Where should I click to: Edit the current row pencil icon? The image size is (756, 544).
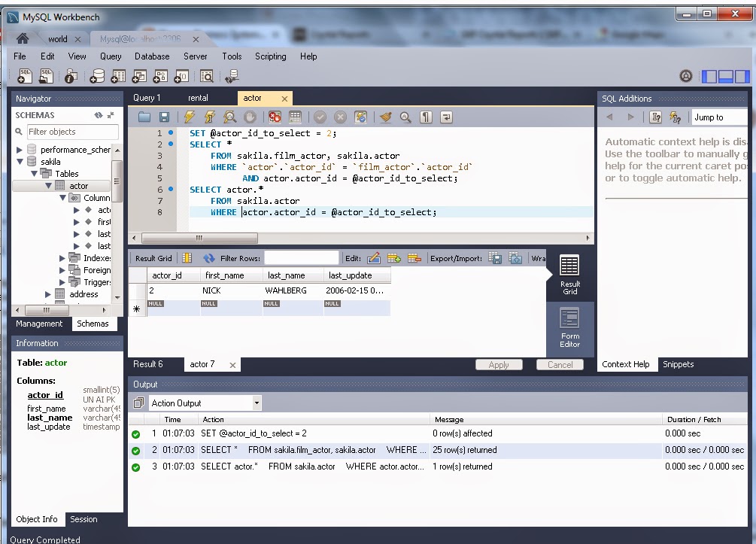pos(374,258)
